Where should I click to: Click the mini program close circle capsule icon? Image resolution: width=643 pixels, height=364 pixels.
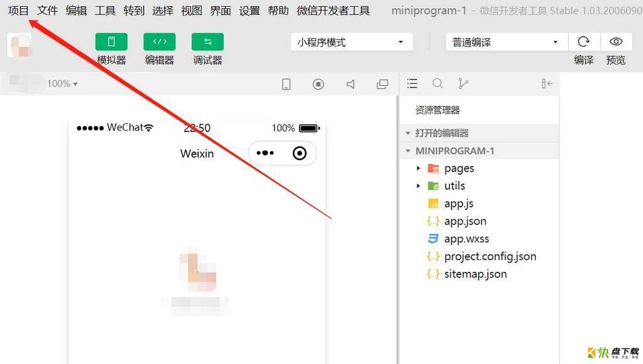tap(300, 153)
